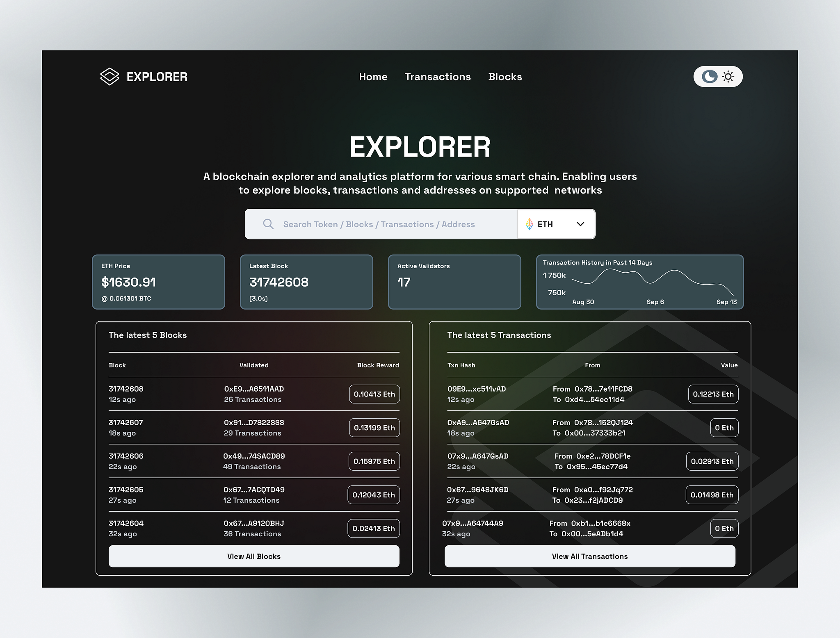Open the Blocks navigation item
Viewport: 840px width, 638px height.
(505, 77)
